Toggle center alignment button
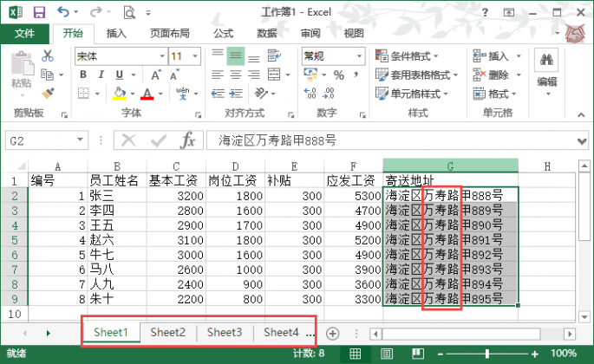The height and width of the screenshot is (364, 594). coord(235,75)
